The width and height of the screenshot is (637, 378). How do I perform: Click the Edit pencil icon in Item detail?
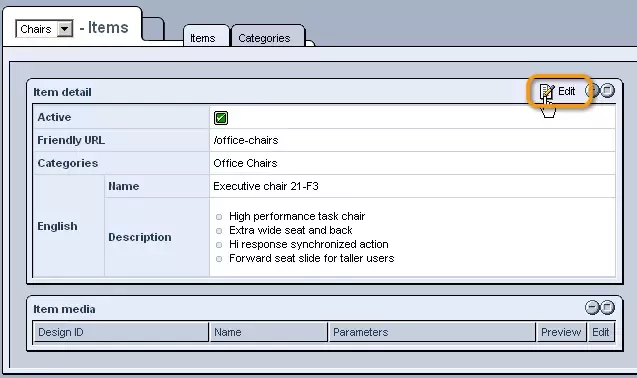(x=547, y=91)
